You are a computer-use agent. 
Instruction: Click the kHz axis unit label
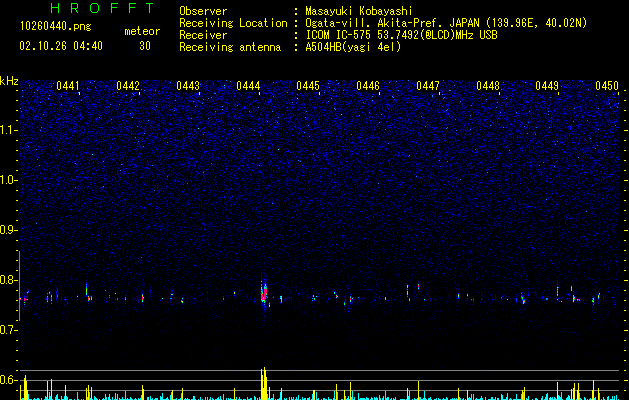click(9, 81)
